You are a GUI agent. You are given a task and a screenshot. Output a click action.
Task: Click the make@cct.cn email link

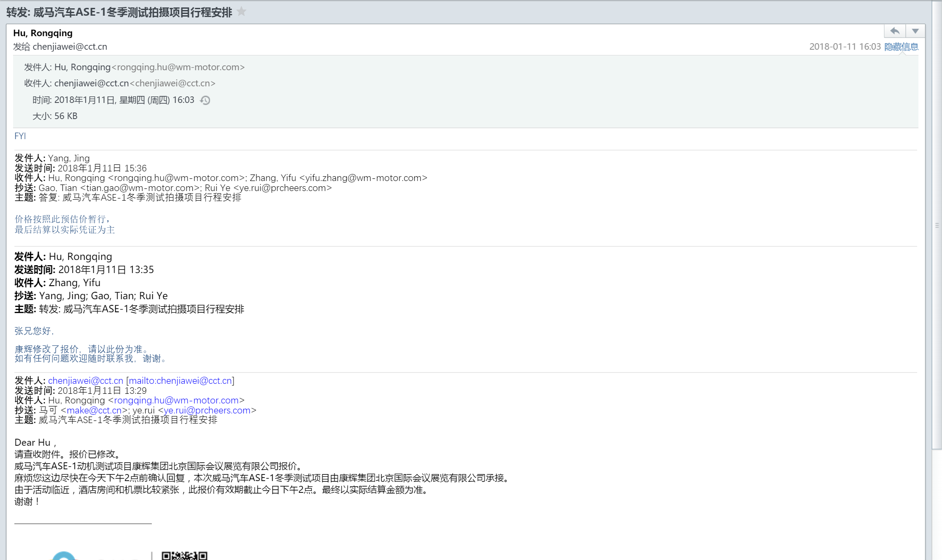point(94,410)
